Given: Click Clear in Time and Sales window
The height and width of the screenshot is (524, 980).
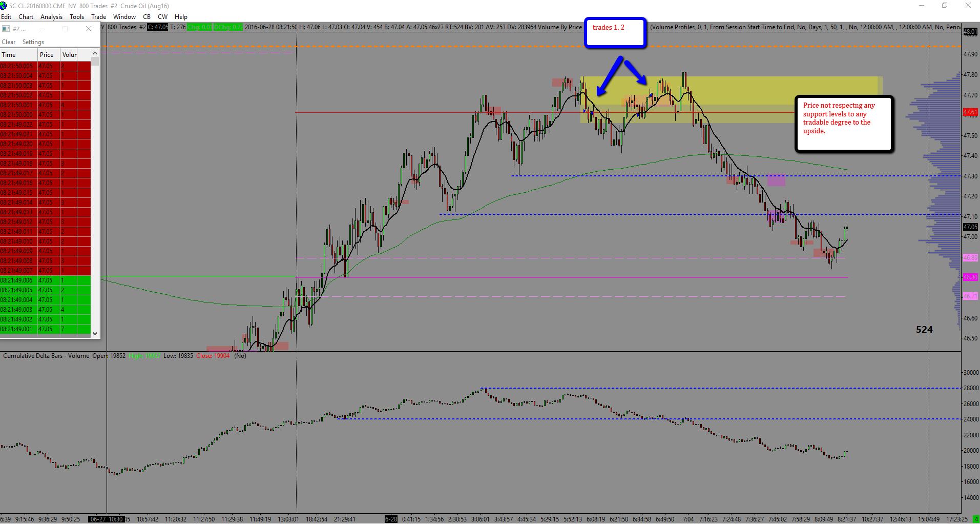Looking at the screenshot, I should click(9, 42).
